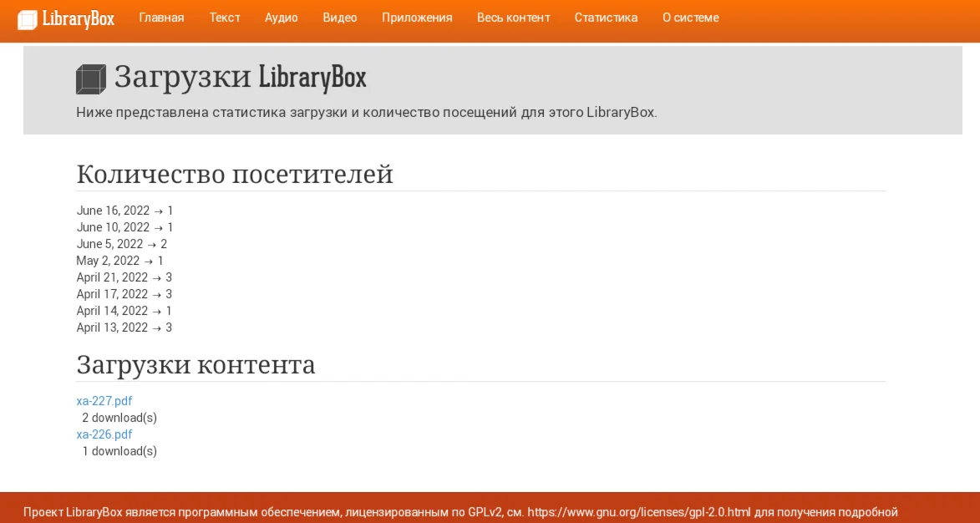This screenshot has width=980, height=523.
Task: Select the April 14, 2022 visitor entry
Action: point(124,311)
